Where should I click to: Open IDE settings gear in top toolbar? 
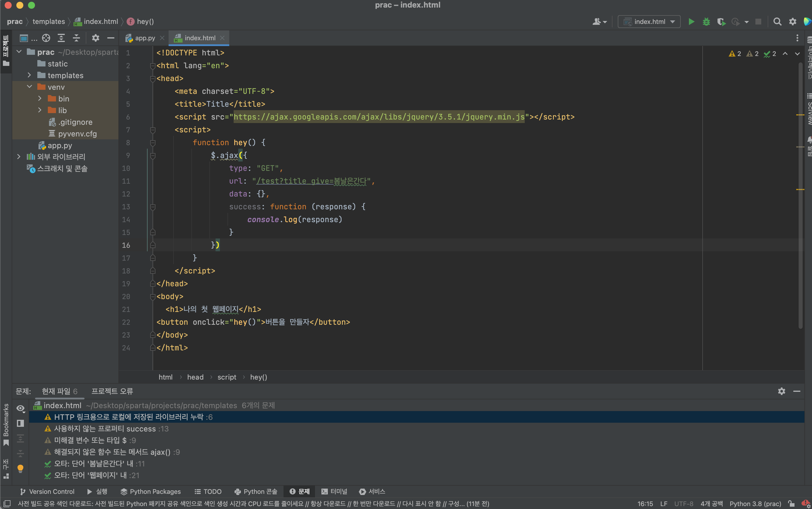click(x=792, y=22)
